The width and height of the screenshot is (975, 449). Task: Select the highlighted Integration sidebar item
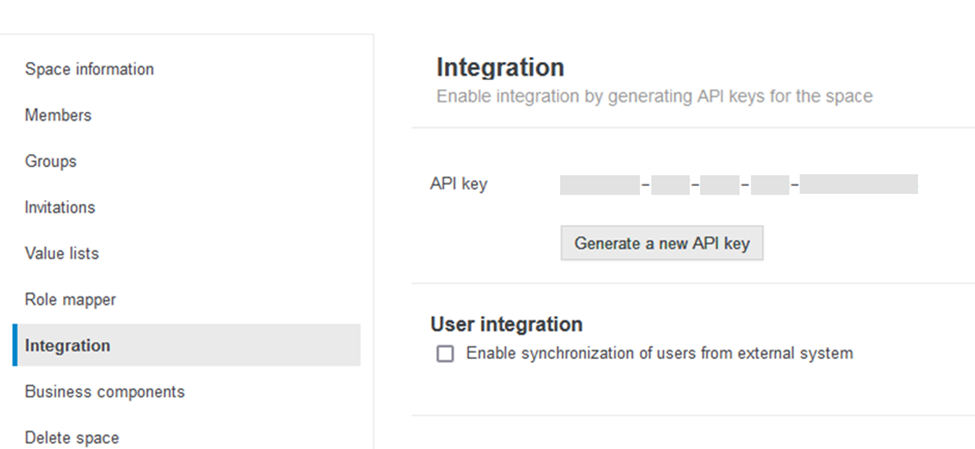pos(68,345)
